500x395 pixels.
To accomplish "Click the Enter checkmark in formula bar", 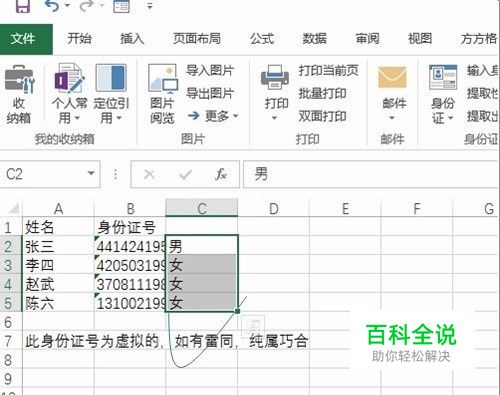I will click(185, 174).
